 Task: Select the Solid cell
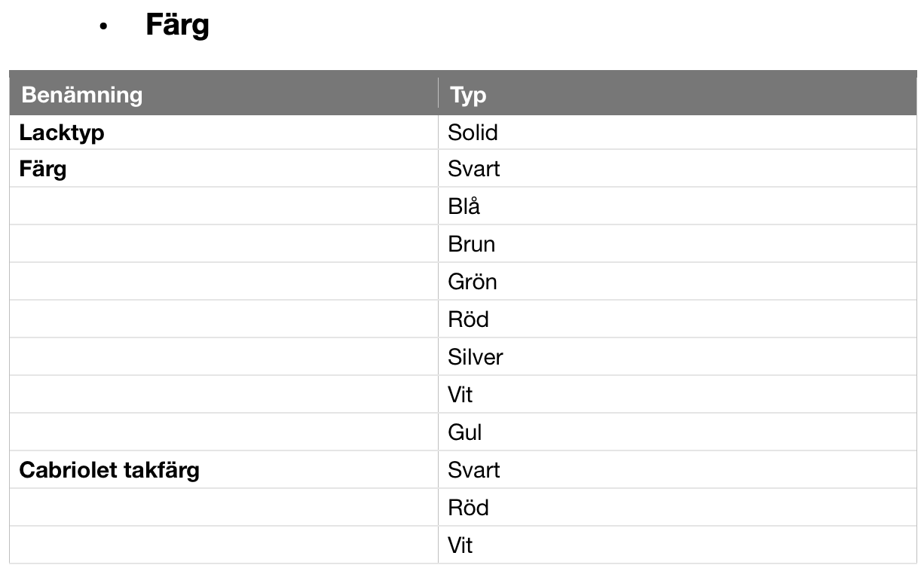(x=473, y=133)
